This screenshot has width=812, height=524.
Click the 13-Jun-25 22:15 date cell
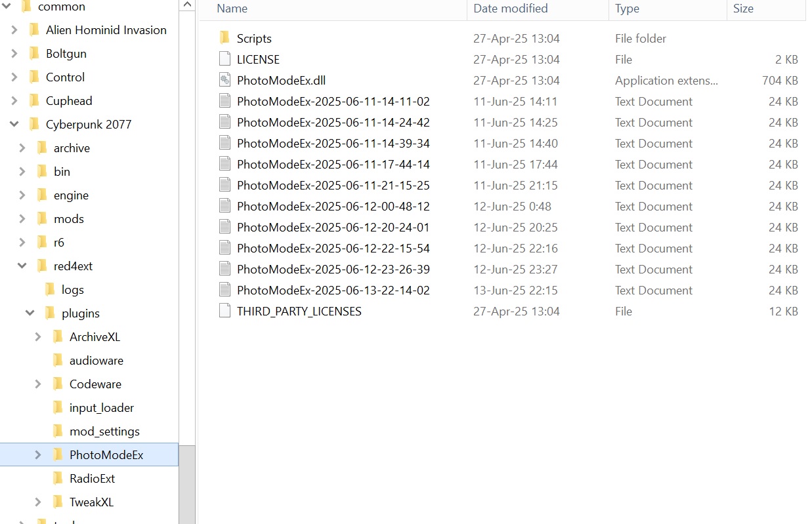[515, 290]
